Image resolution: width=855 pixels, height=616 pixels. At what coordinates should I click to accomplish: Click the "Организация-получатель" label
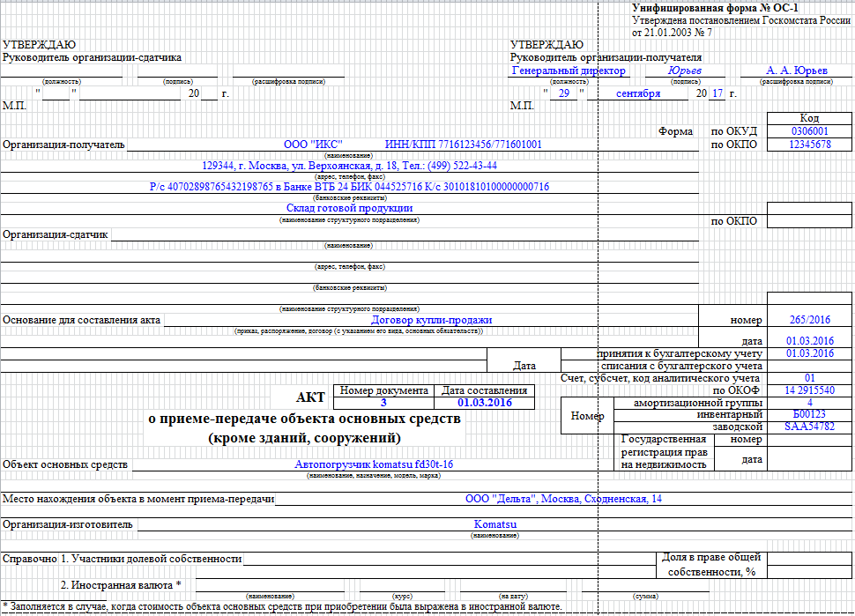[x=63, y=145]
